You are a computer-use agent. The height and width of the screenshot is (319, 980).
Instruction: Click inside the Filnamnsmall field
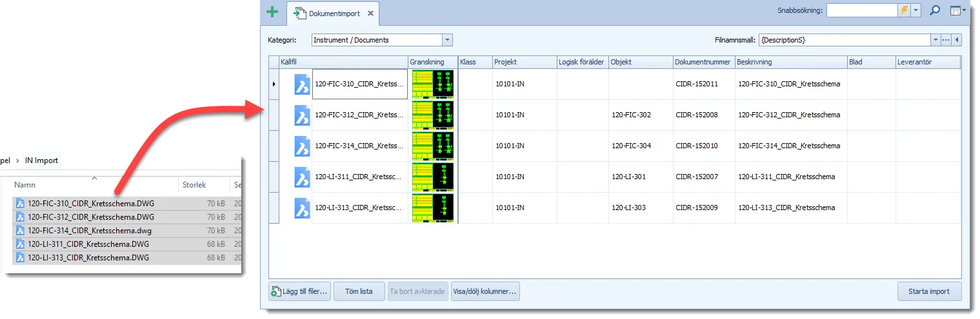click(x=845, y=40)
